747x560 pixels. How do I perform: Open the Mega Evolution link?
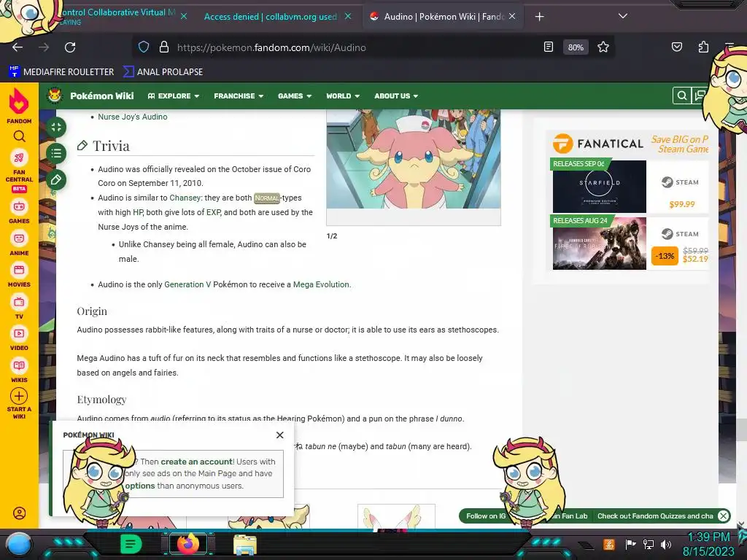[x=321, y=284]
